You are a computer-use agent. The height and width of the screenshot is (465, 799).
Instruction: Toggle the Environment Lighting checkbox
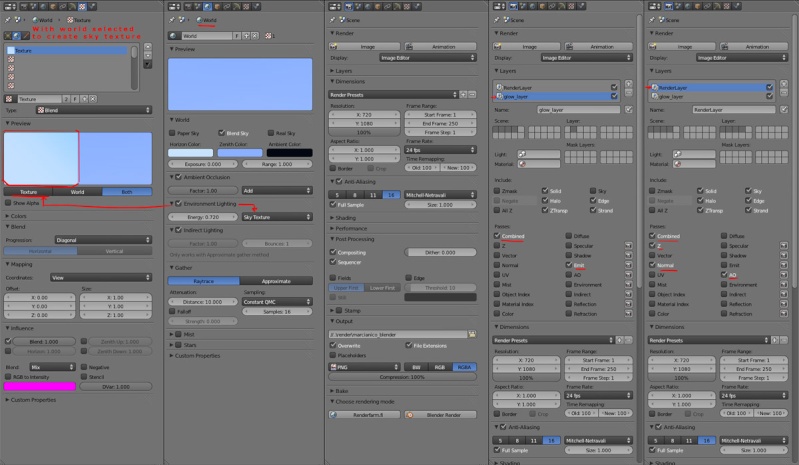pos(178,203)
